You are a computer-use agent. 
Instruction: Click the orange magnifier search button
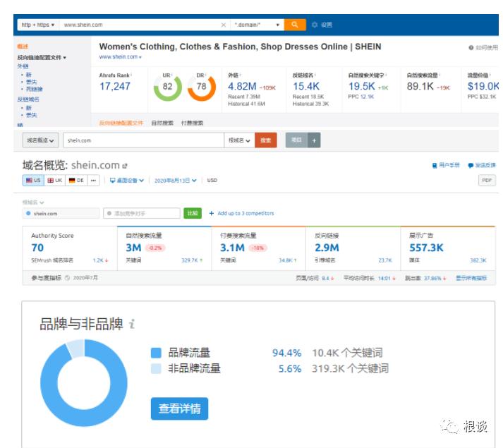[295, 25]
